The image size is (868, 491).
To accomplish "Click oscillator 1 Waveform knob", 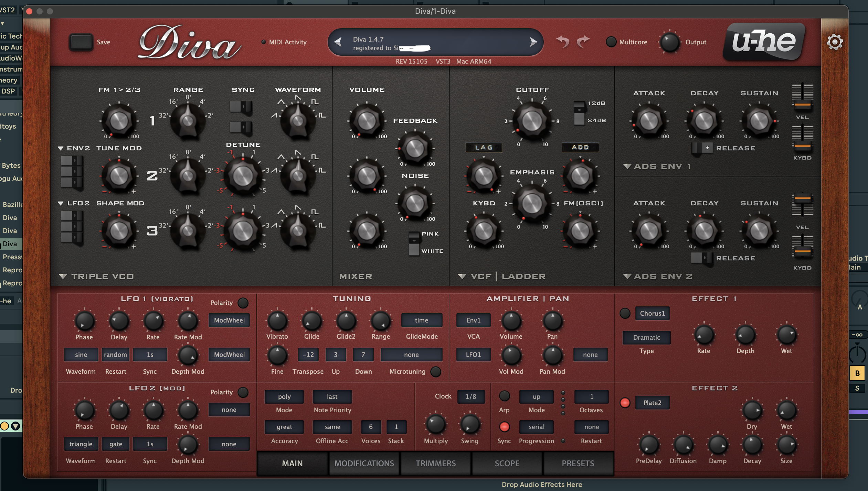I will pos(298,121).
